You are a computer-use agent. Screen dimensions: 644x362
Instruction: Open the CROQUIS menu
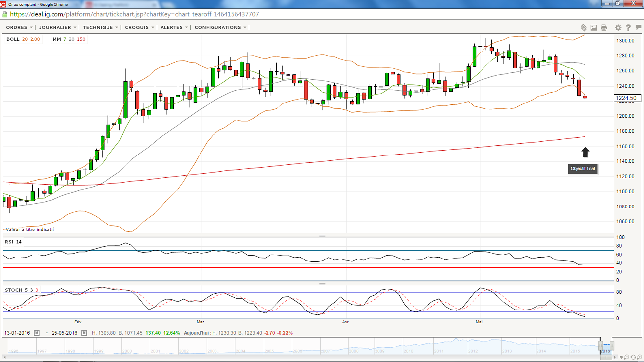(139, 28)
